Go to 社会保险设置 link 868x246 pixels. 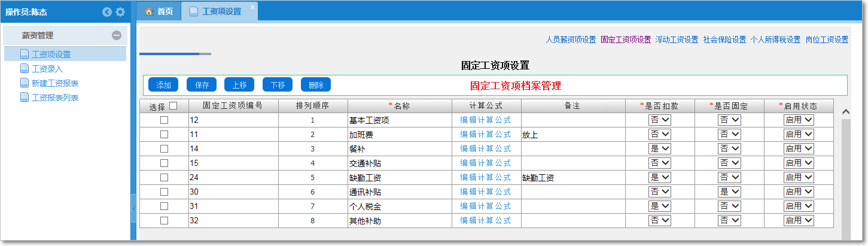click(724, 40)
